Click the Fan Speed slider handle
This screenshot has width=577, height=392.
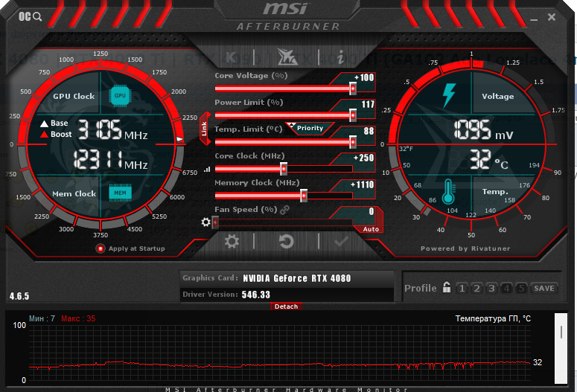pos(215,222)
